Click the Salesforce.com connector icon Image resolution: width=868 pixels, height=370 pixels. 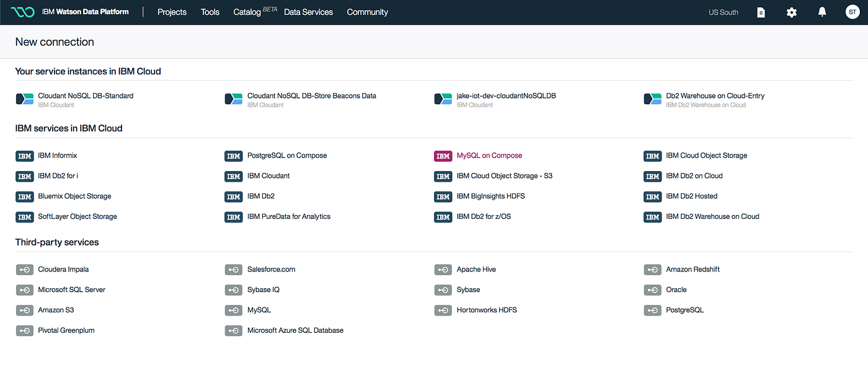(x=234, y=269)
